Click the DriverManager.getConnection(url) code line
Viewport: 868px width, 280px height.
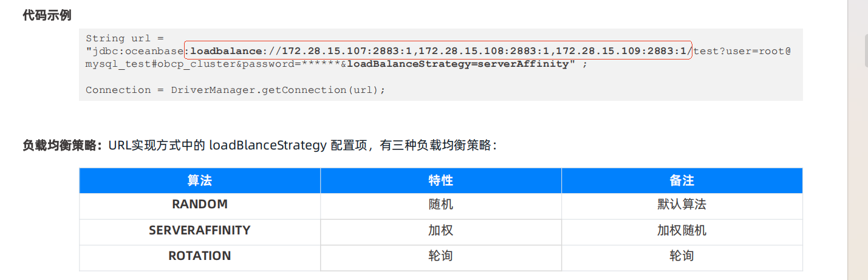point(235,90)
